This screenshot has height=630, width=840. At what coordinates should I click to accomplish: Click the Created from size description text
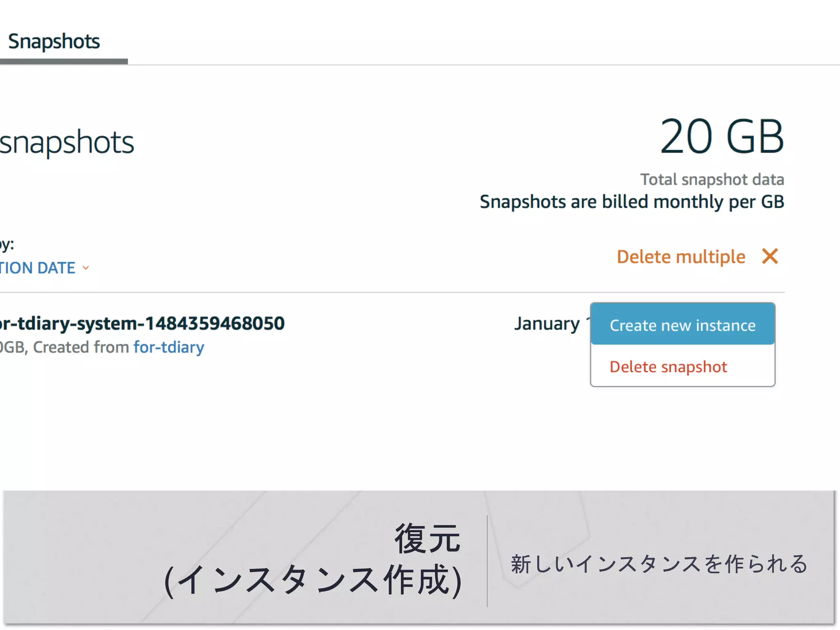point(66,347)
